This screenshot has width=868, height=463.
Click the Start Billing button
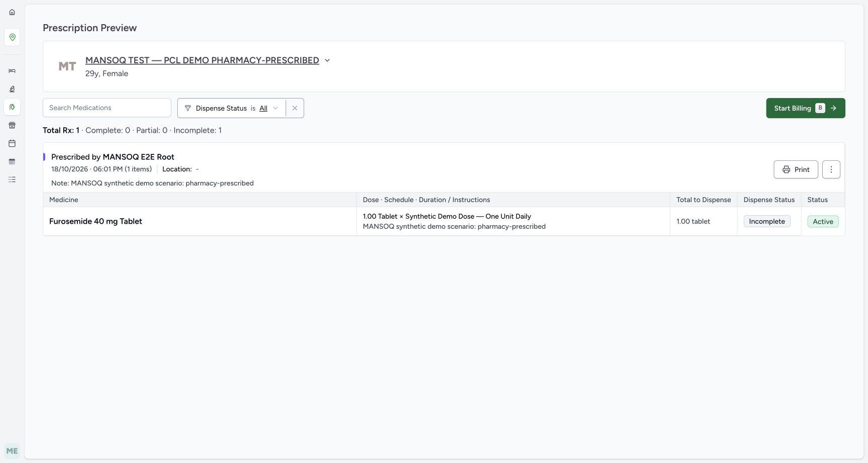806,108
